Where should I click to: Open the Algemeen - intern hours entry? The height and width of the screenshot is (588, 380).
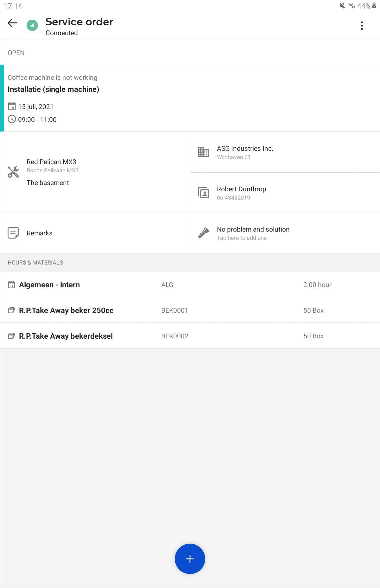coord(190,284)
